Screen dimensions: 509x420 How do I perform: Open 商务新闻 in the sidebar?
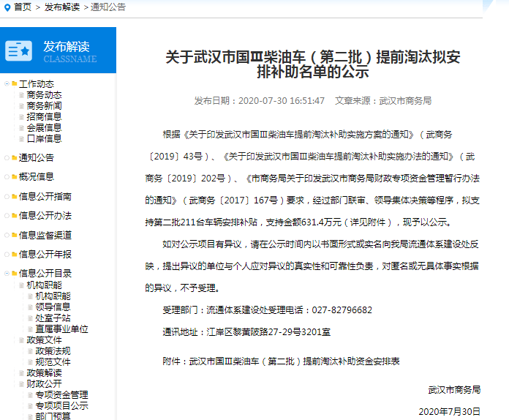(x=44, y=106)
